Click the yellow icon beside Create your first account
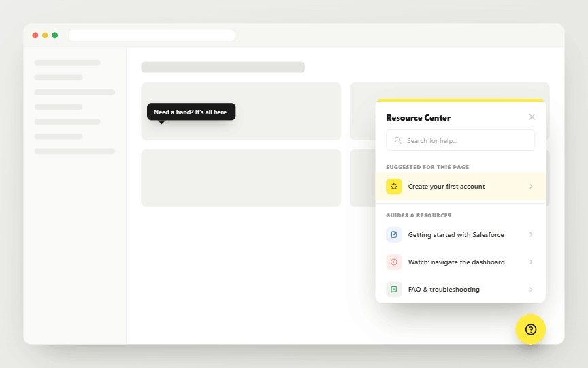Viewport: 588px width, 368px height. [x=394, y=186]
